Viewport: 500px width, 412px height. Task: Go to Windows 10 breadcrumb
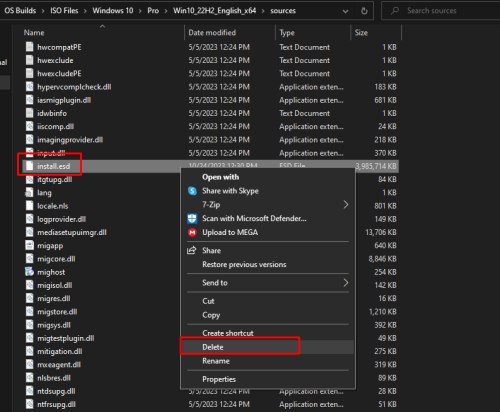click(113, 11)
